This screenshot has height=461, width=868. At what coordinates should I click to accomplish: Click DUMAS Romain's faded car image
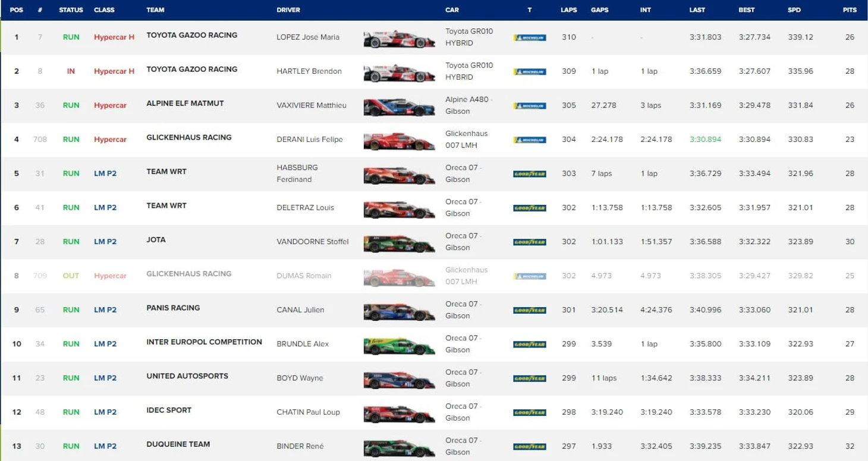(x=398, y=277)
